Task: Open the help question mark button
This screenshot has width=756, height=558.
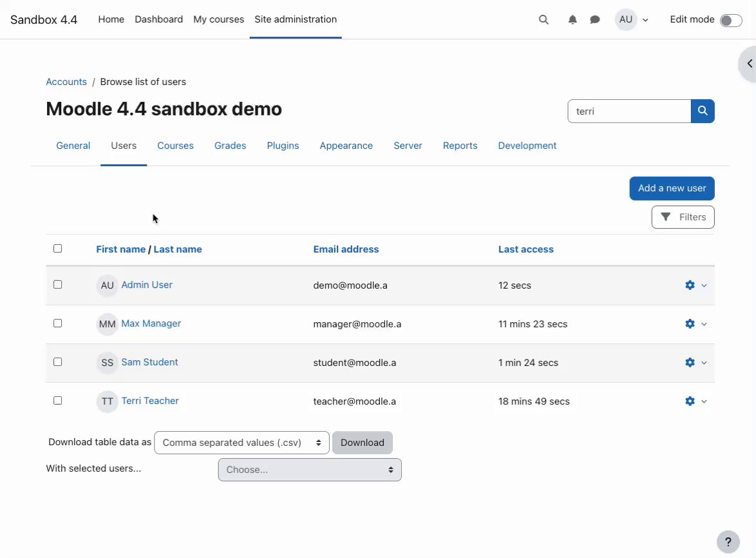Action: pos(728,542)
